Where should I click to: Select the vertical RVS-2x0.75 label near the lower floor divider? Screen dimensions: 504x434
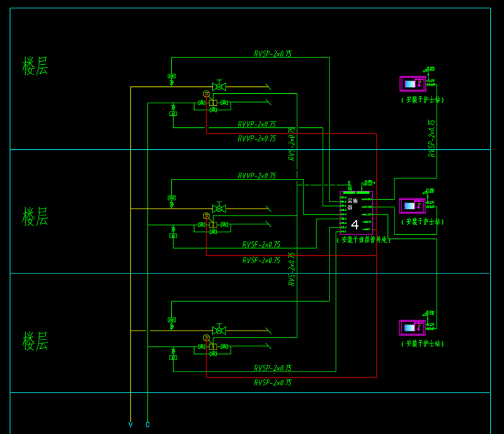[x=292, y=269]
